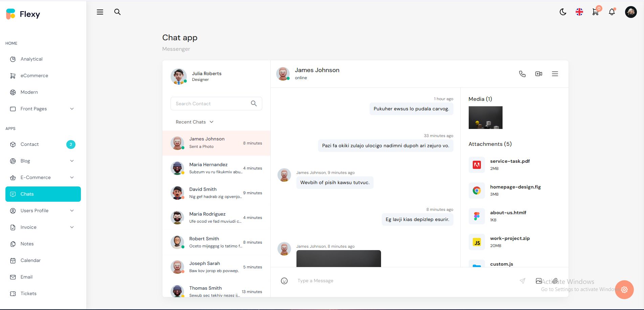
Task: Expand Front Pages submenu chevron
Action: (72, 109)
